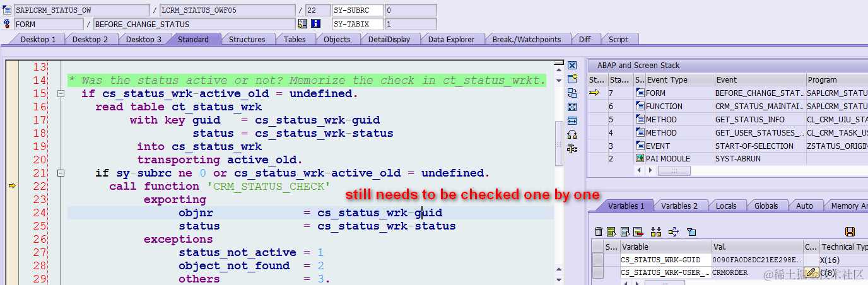Click the Event Type column header

[x=679, y=80]
